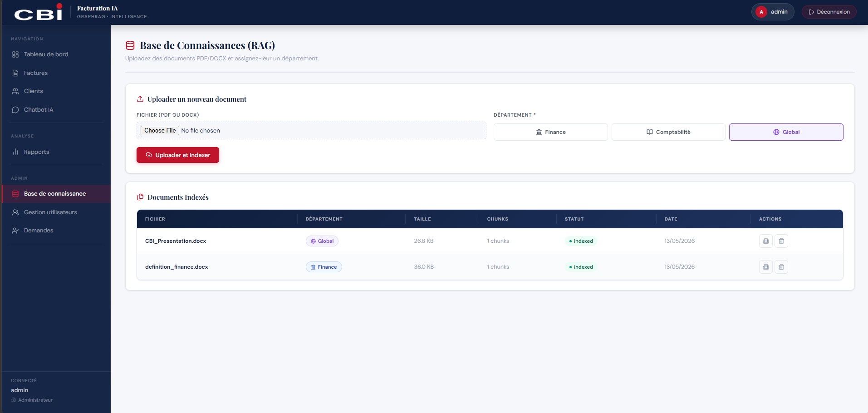868x413 pixels.
Task: Click the FICHIER column header
Action: point(155,219)
